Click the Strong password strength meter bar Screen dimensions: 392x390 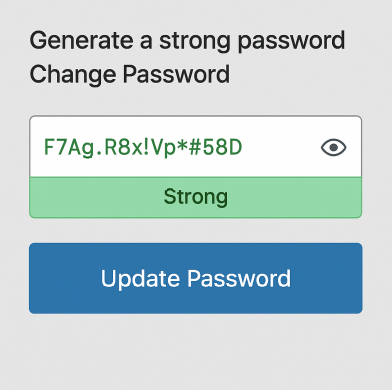click(196, 197)
